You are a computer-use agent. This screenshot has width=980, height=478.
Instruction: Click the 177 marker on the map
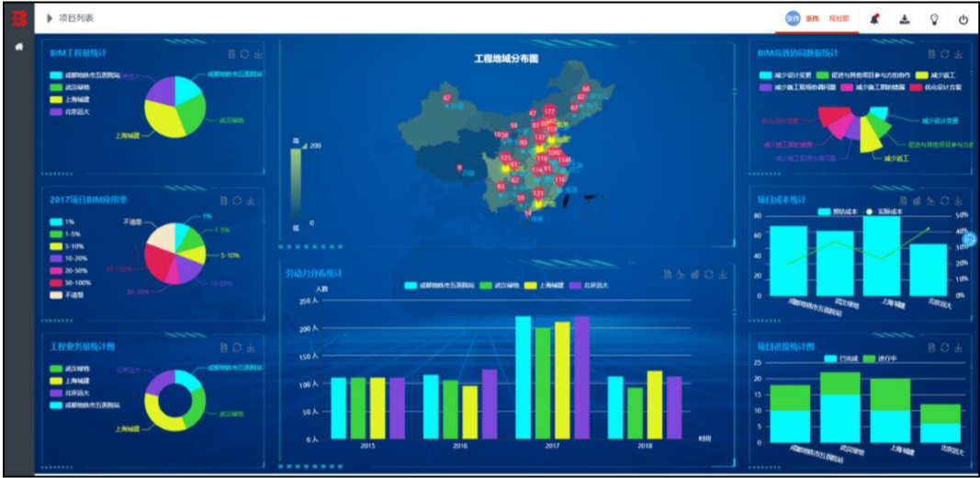pyautogui.click(x=549, y=112)
